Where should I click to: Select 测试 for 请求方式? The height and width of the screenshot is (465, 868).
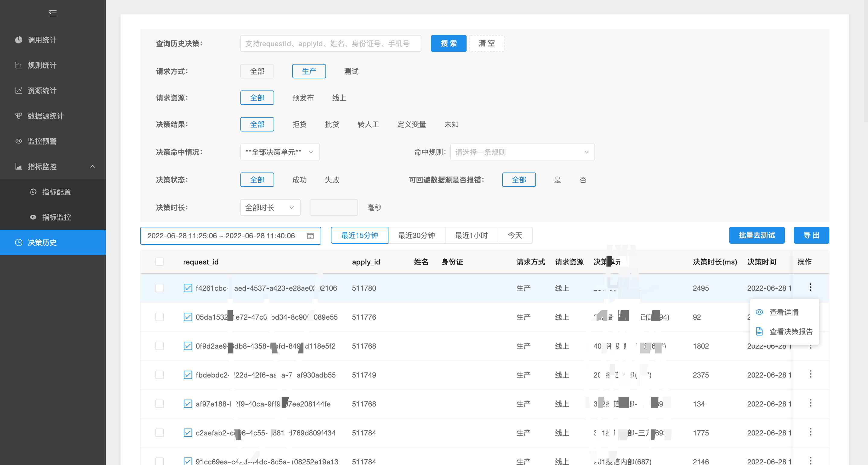click(351, 71)
